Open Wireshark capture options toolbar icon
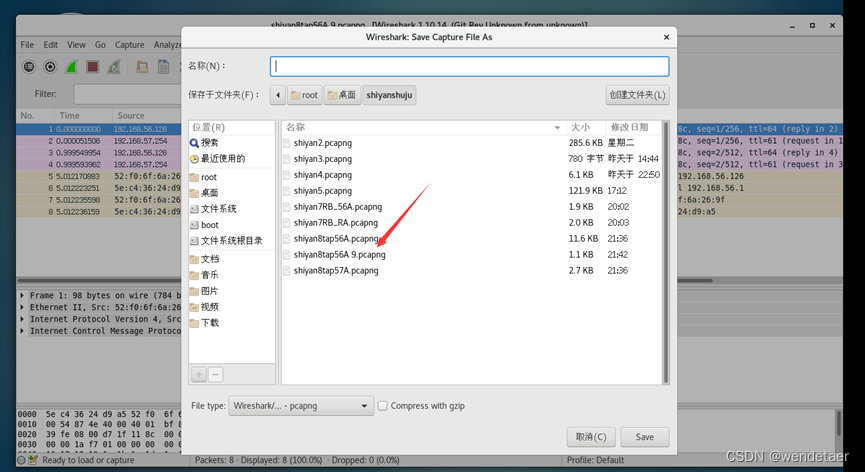865x472 pixels. tap(50, 67)
